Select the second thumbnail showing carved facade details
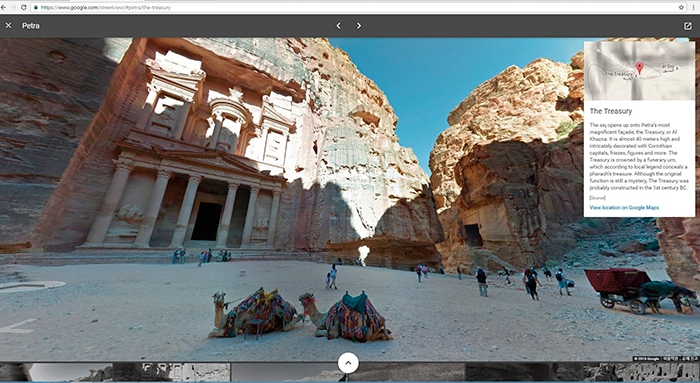700x383 pixels. (172, 372)
